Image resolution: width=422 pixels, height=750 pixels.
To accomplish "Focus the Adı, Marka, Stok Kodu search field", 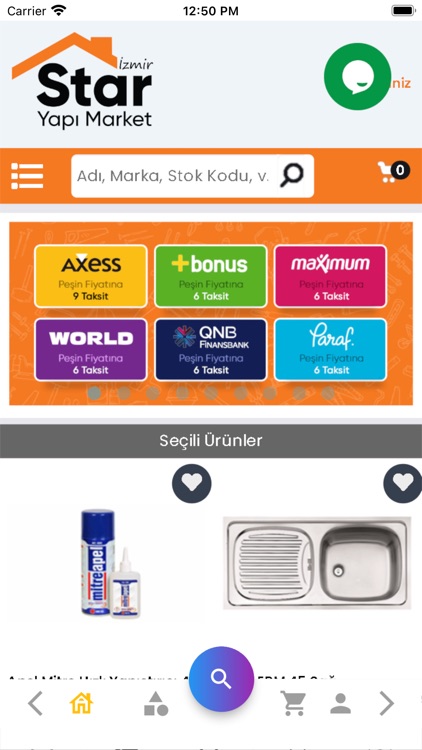I will [x=175, y=176].
